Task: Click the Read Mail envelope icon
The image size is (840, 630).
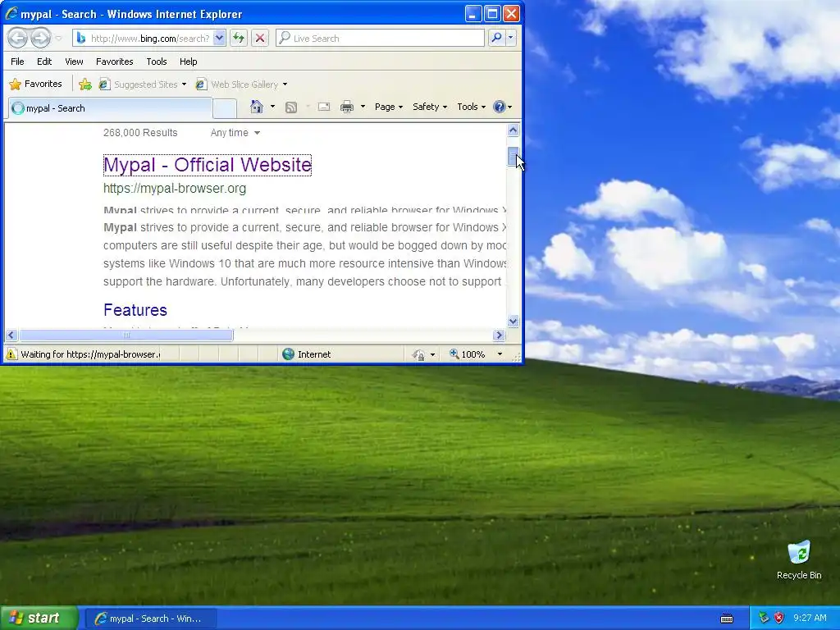Action: coord(324,107)
